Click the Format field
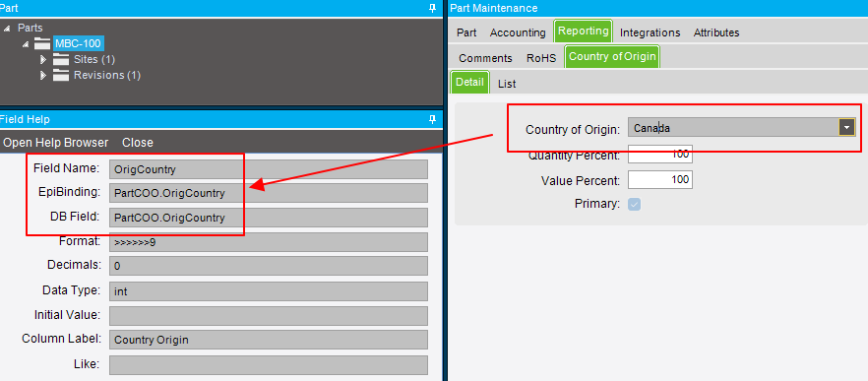 pyautogui.click(x=269, y=242)
